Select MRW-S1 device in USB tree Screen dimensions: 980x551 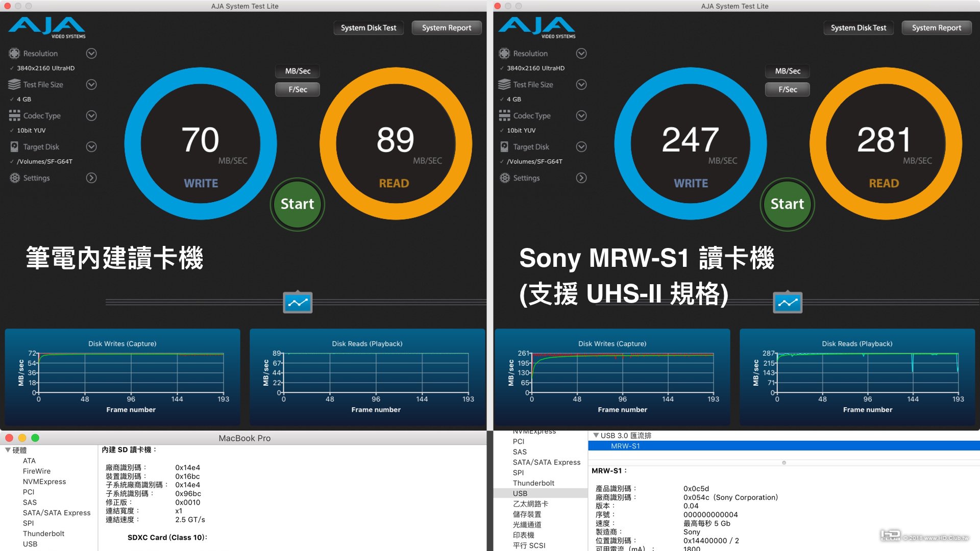tap(625, 446)
